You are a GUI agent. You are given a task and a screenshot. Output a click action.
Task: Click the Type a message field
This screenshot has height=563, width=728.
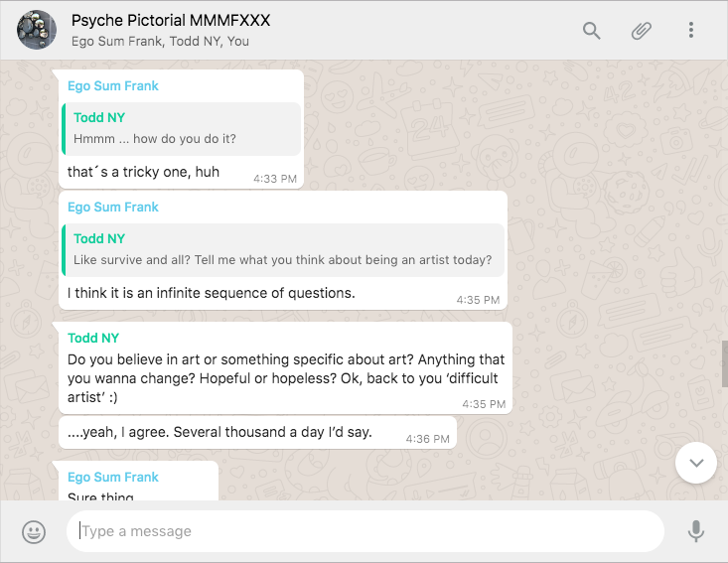(364, 531)
